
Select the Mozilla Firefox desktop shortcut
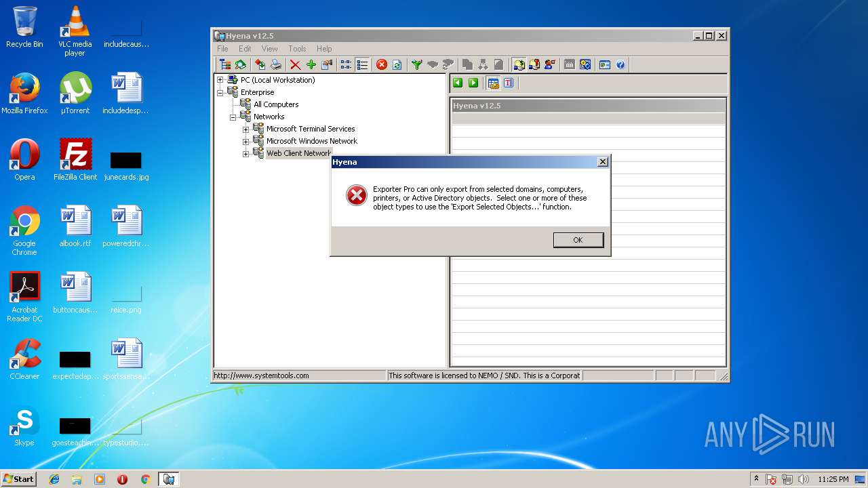pos(24,94)
